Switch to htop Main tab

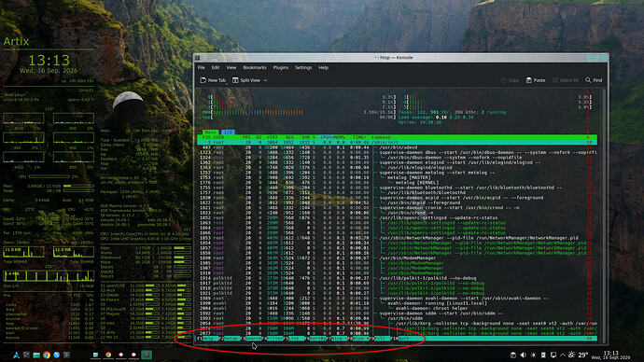tap(211, 132)
